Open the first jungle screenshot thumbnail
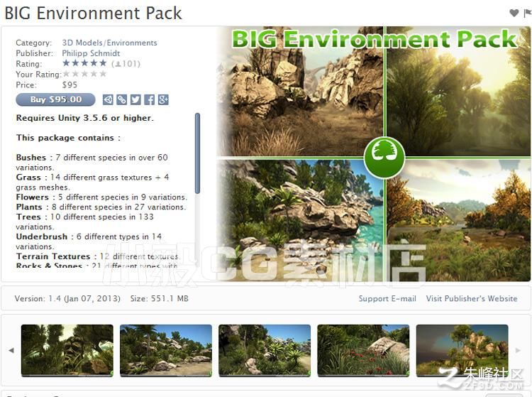The height and width of the screenshot is (397, 532). [x=67, y=350]
